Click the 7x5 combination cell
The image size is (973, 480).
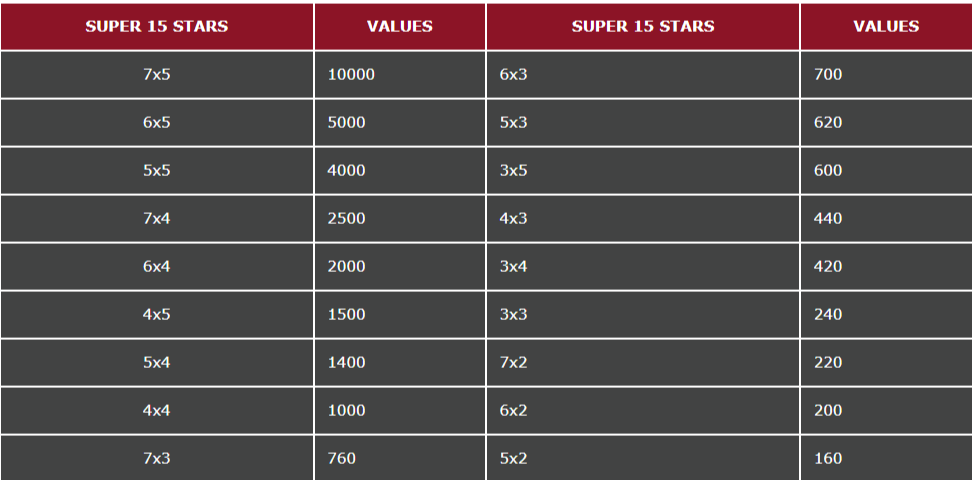pyautogui.click(x=157, y=74)
